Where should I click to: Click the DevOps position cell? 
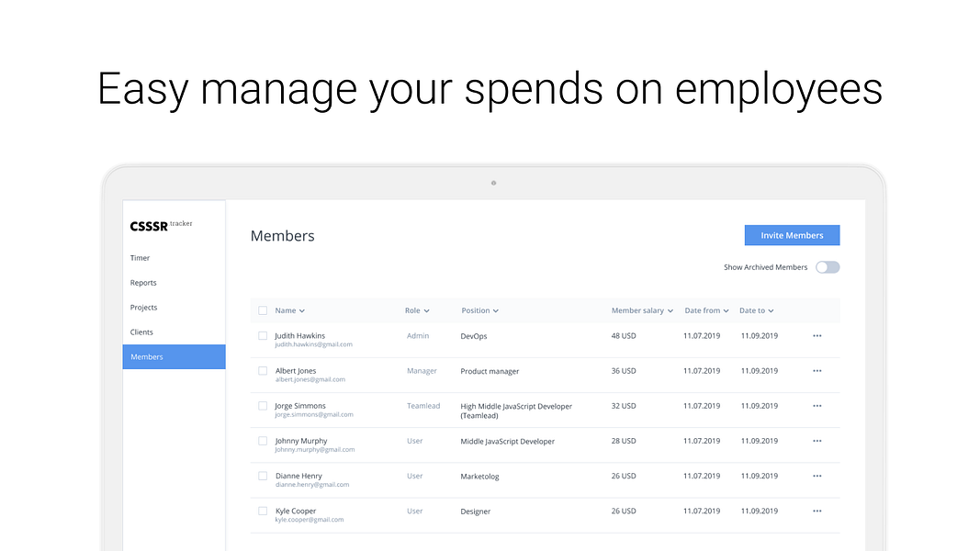(473, 336)
